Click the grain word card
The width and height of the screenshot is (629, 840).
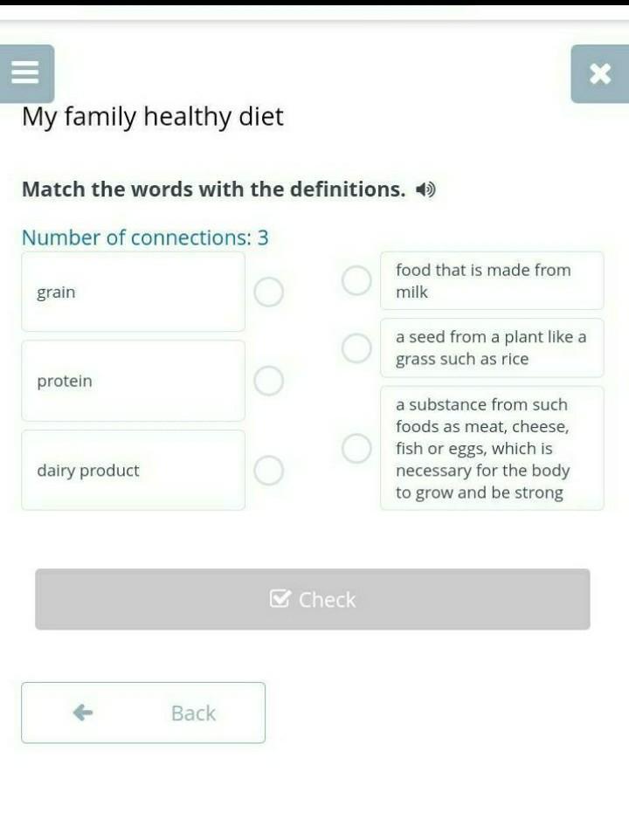pyautogui.click(x=133, y=293)
